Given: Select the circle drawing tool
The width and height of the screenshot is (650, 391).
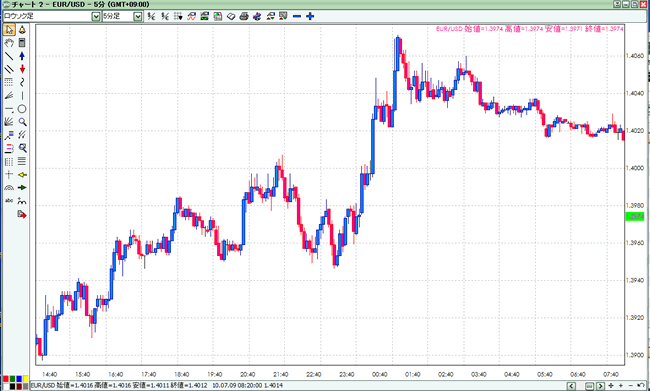Looking at the screenshot, I should 22,109.
